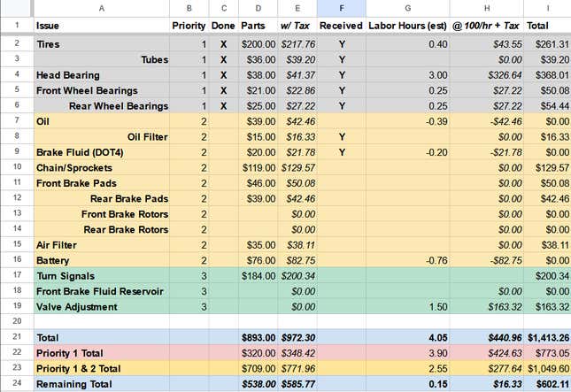Viewport: 571px width, 392px height.
Task: Select the row 21 header number
Action: pos(16,337)
